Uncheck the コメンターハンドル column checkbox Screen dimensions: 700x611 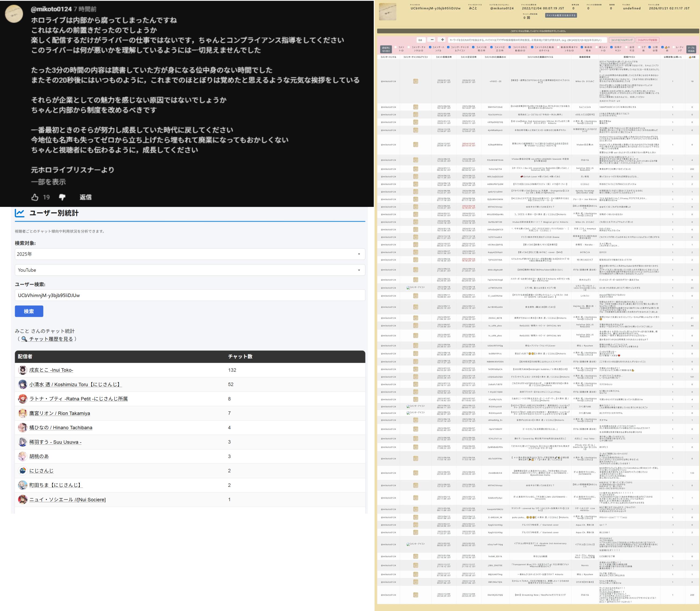[x=430, y=47]
